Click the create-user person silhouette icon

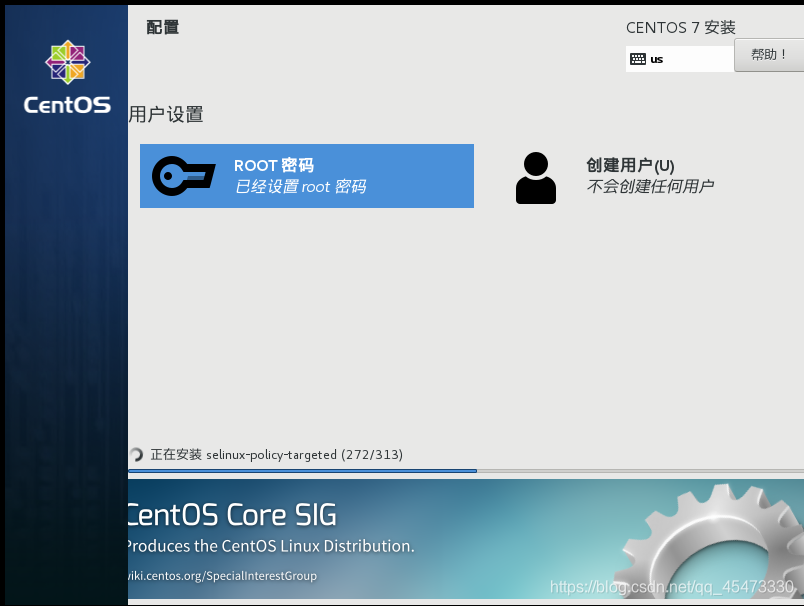pos(536,178)
